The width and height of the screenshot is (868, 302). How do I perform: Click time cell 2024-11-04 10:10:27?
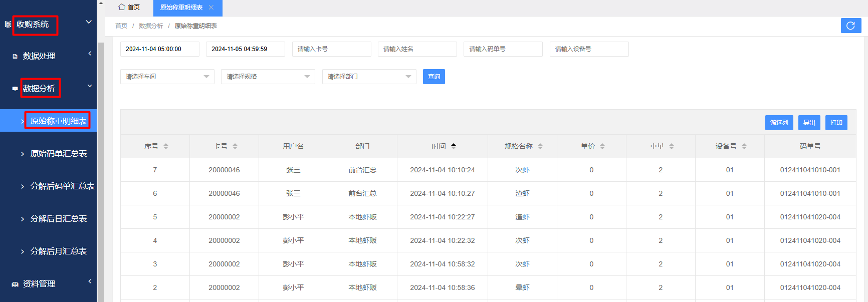(443, 193)
